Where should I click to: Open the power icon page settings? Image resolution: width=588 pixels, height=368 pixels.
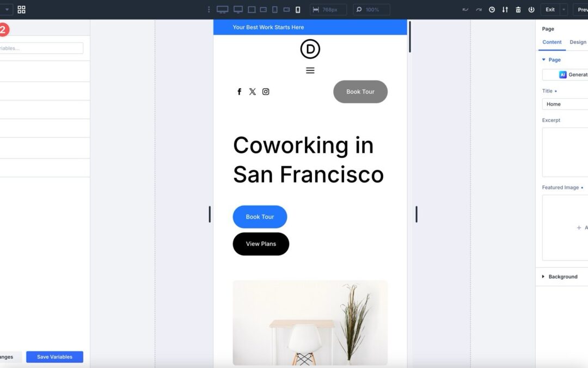click(x=531, y=9)
